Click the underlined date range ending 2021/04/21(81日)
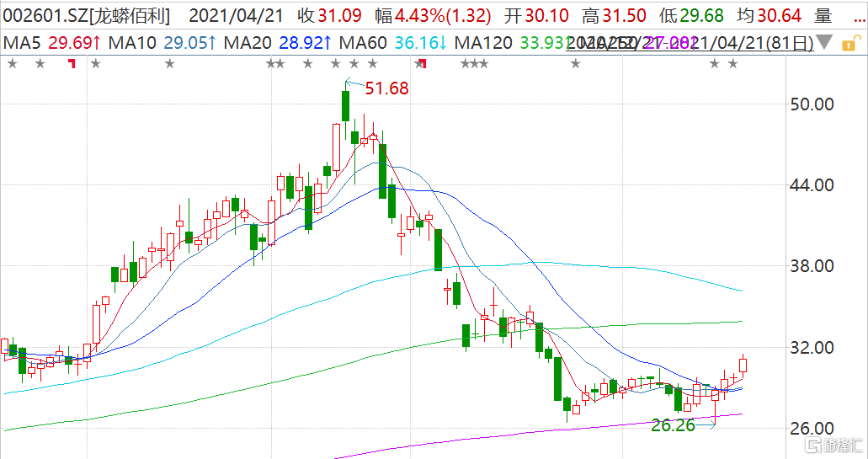This screenshot has height=459, width=868. [x=691, y=43]
